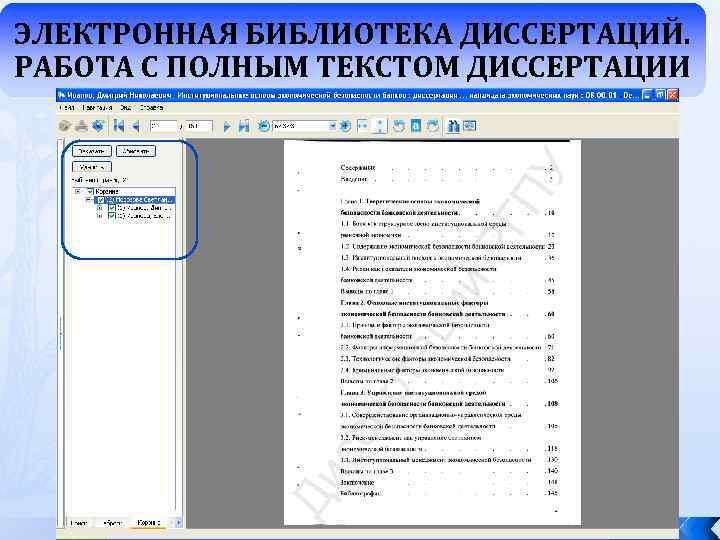Jump to the last page
The height and width of the screenshot is (540, 720).
click(x=244, y=126)
